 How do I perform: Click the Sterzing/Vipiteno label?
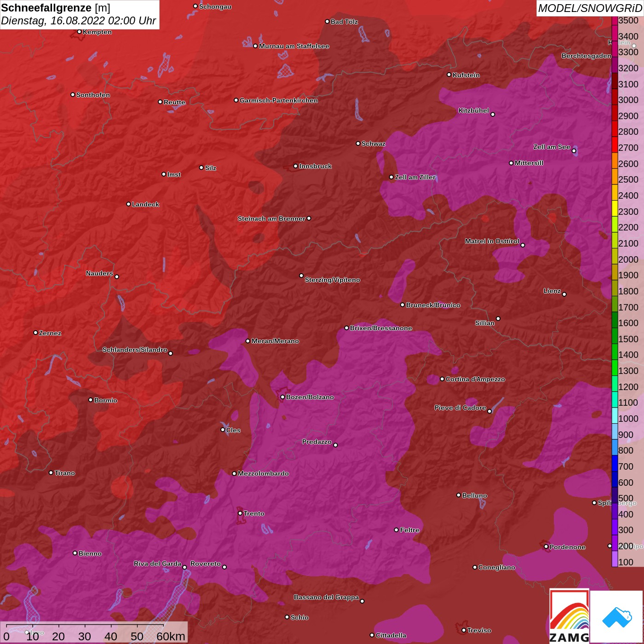333,280
